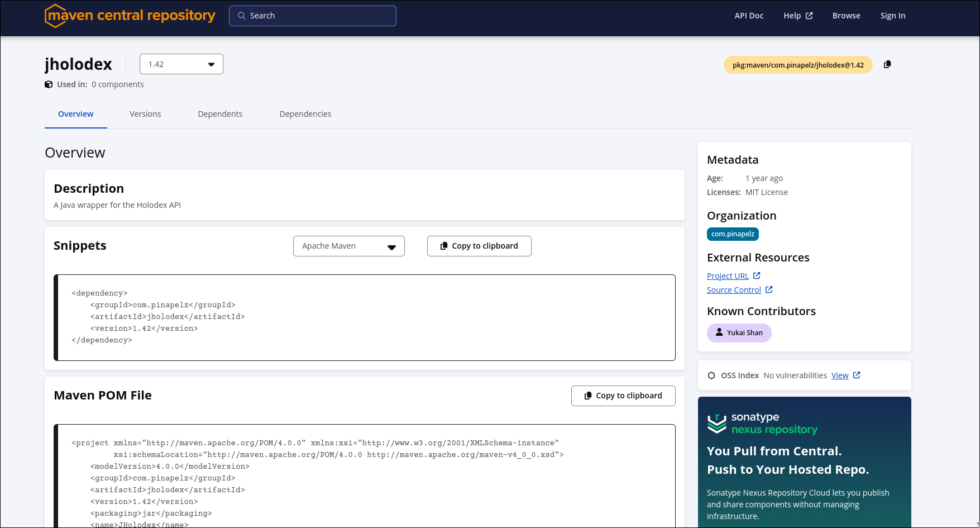
Task: Open the Apache Maven snippet format dropdown
Action: pos(348,246)
